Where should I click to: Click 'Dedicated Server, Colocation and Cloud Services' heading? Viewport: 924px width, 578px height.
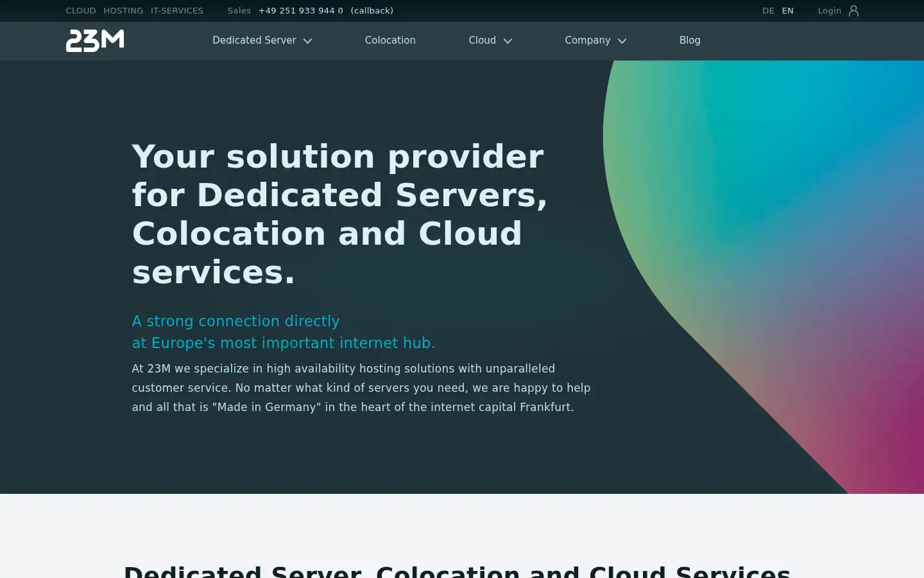point(457,571)
